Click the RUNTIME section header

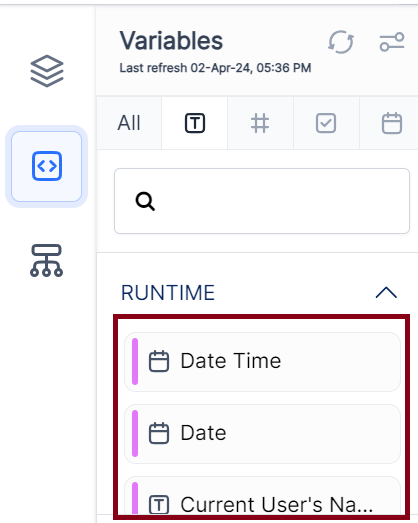tap(168, 293)
